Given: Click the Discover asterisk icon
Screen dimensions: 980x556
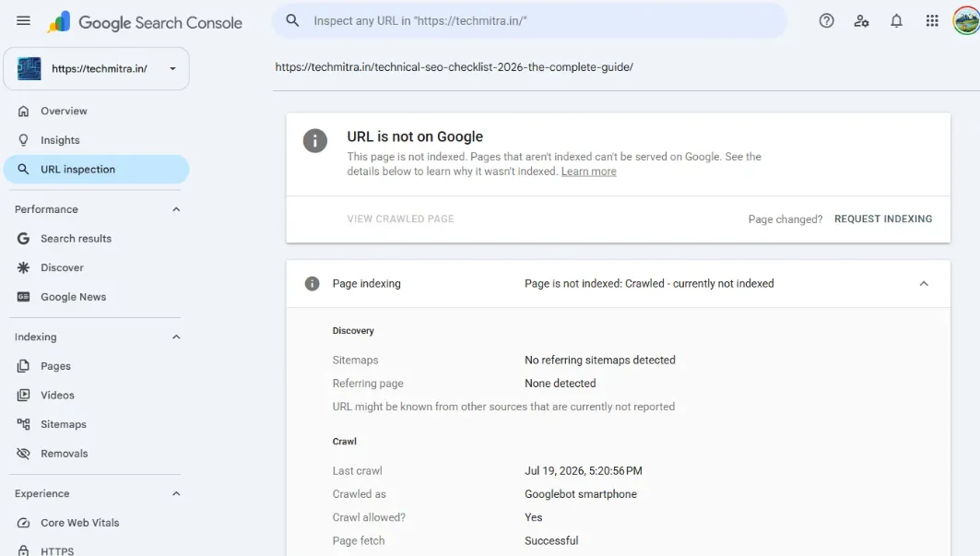Looking at the screenshot, I should 23,267.
